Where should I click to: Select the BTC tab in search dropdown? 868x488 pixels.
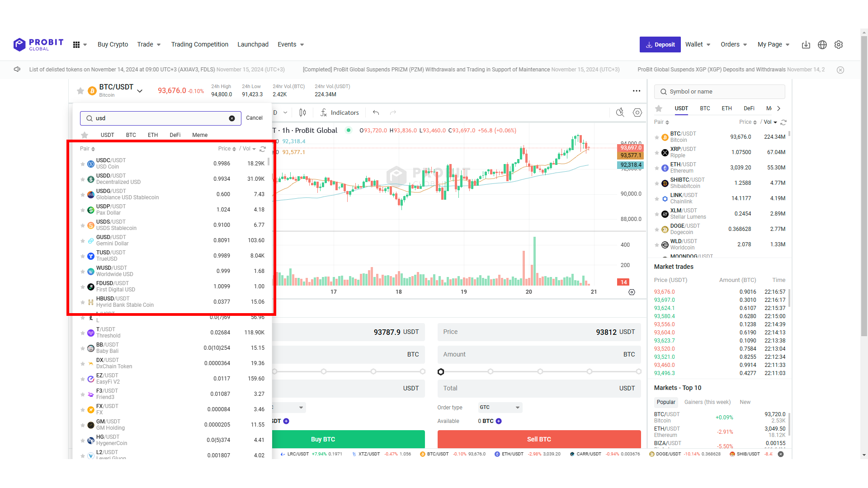131,135
